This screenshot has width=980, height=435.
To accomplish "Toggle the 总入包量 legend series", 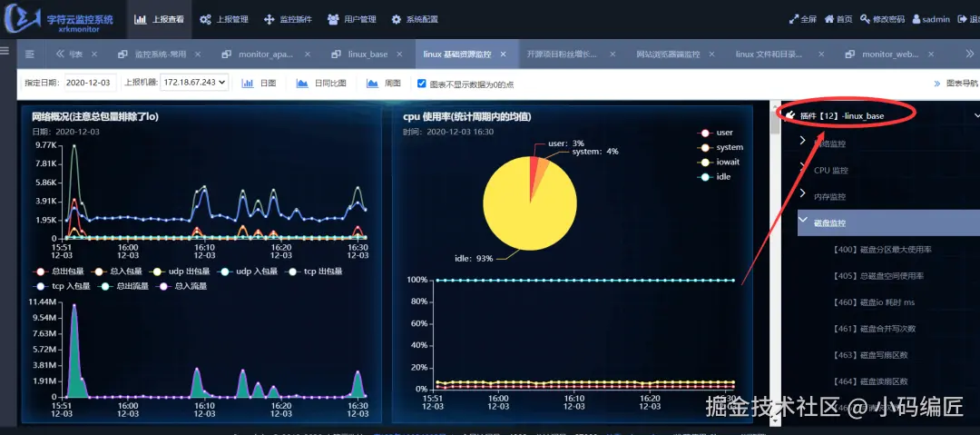I will [116, 272].
